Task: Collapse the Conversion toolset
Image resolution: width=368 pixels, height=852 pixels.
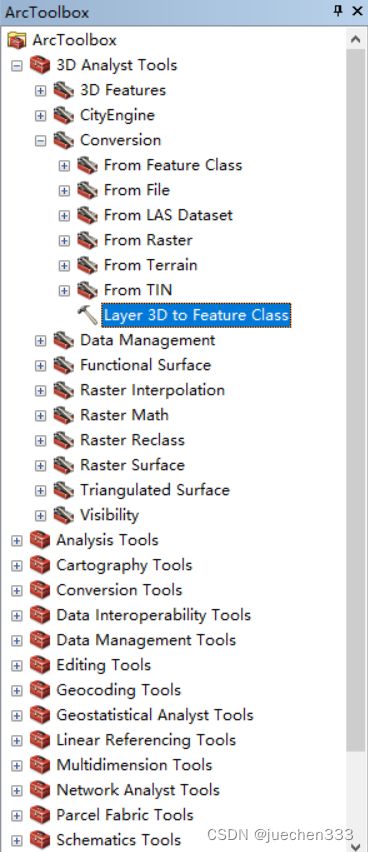Action: pyautogui.click(x=40, y=141)
